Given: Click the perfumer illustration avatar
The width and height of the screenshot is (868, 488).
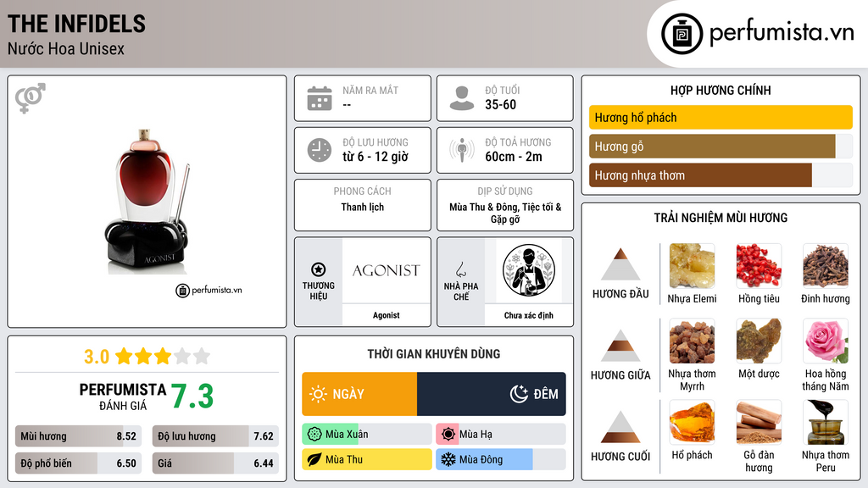Looking at the screenshot, I should [x=529, y=270].
